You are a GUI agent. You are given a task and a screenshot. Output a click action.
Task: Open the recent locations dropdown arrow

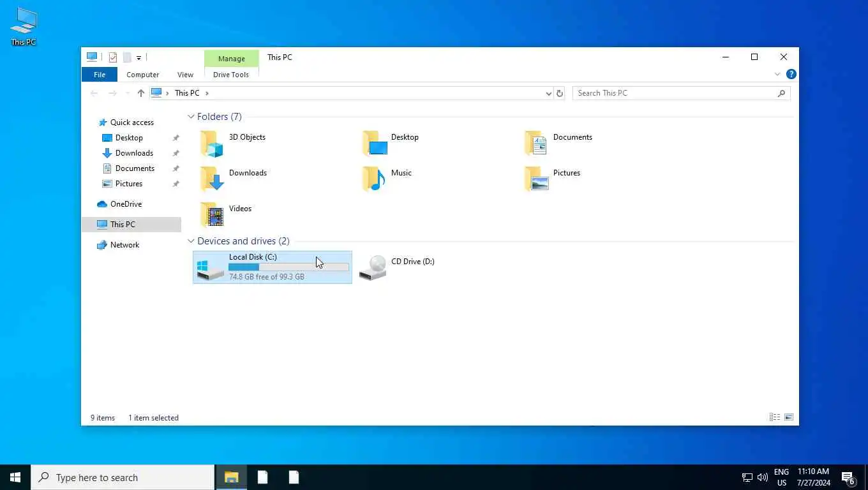(127, 93)
